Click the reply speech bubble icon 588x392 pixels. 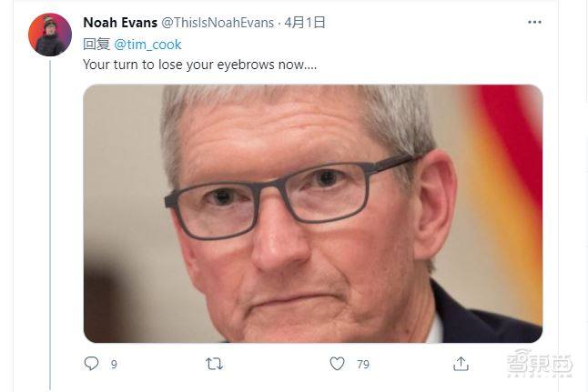click(x=91, y=364)
